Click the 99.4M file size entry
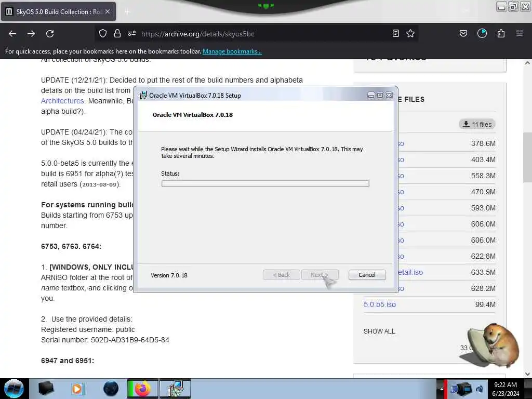This screenshot has height=399, width=532. 485,304
